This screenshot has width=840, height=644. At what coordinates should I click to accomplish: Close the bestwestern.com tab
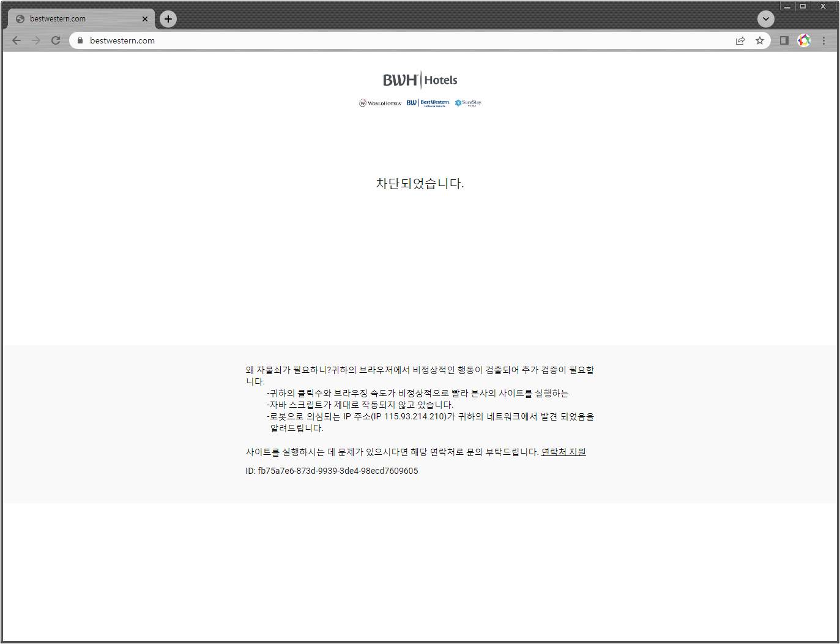[145, 19]
